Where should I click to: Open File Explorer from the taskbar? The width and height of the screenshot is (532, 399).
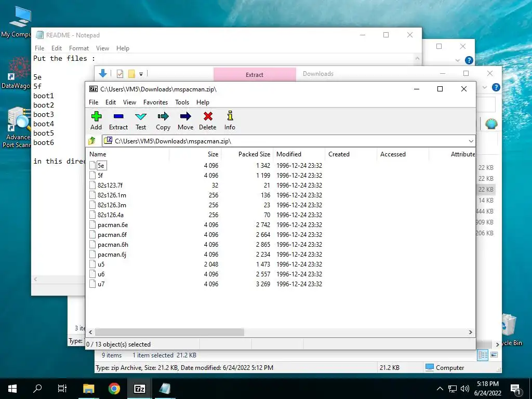pos(88,388)
